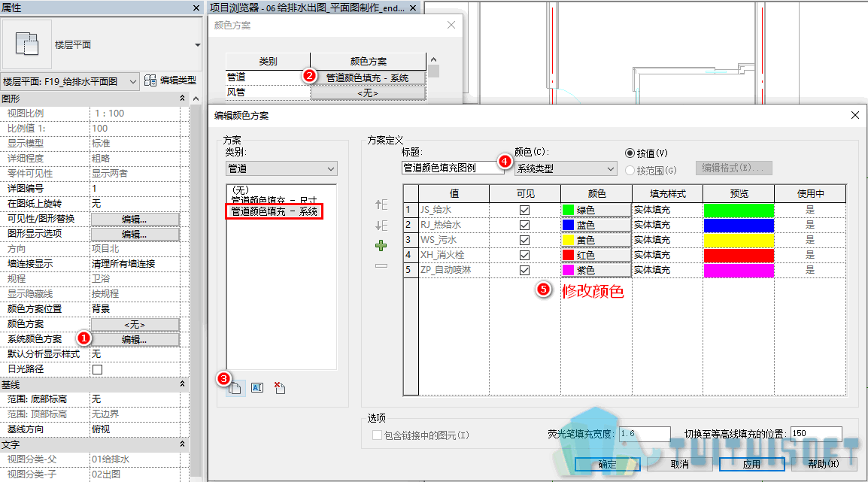
Task: Click the 应用 button
Action: (x=751, y=464)
